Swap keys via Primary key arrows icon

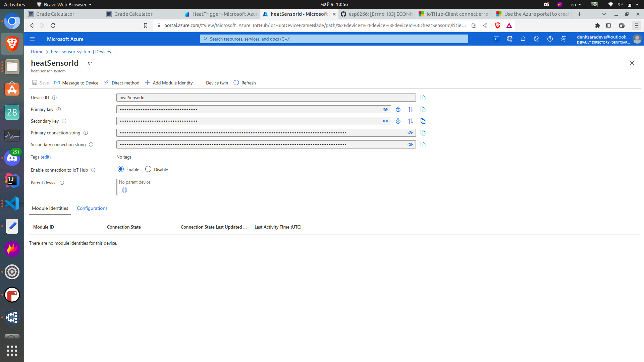(x=411, y=109)
